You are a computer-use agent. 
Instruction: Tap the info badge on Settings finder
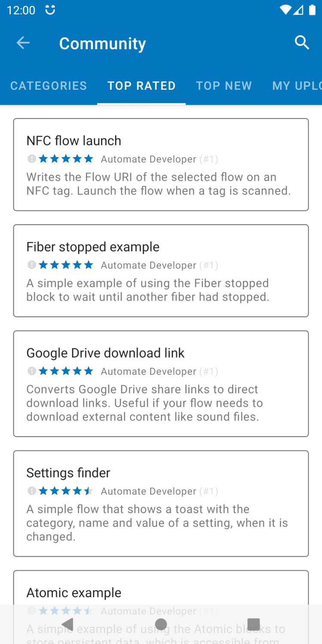[x=31, y=491]
